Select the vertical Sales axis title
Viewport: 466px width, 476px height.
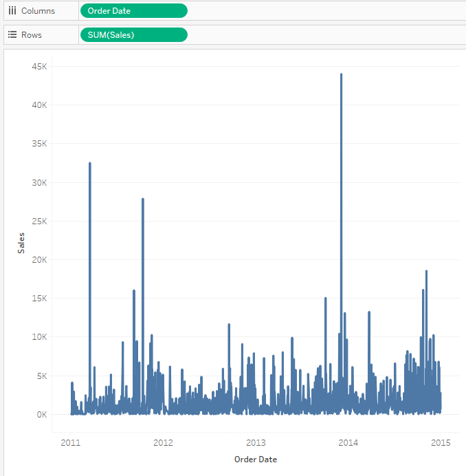(x=21, y=242)
